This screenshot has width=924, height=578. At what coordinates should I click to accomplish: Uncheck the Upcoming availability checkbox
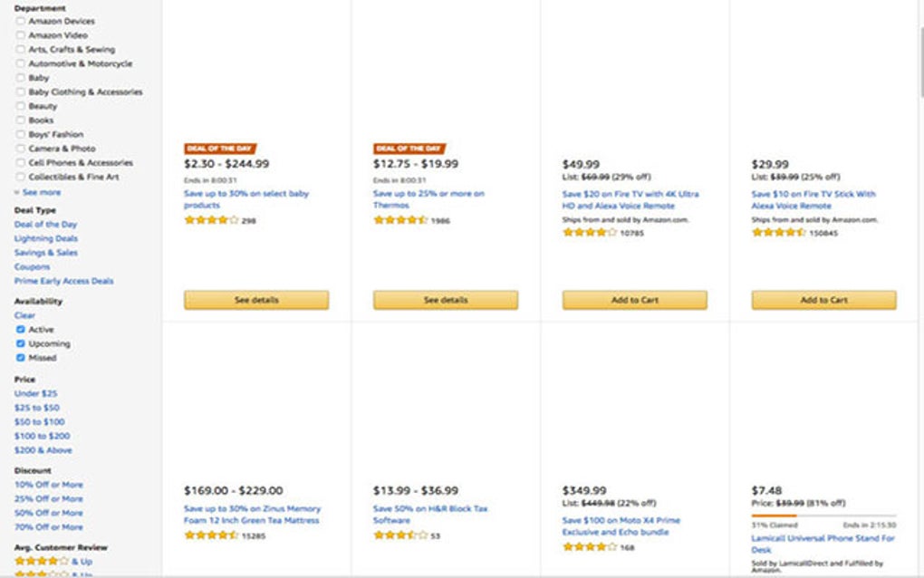(21, 344)
